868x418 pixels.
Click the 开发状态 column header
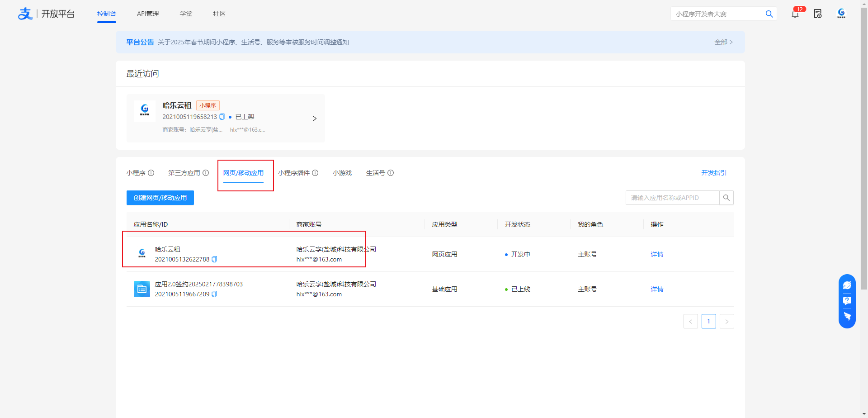517,224
